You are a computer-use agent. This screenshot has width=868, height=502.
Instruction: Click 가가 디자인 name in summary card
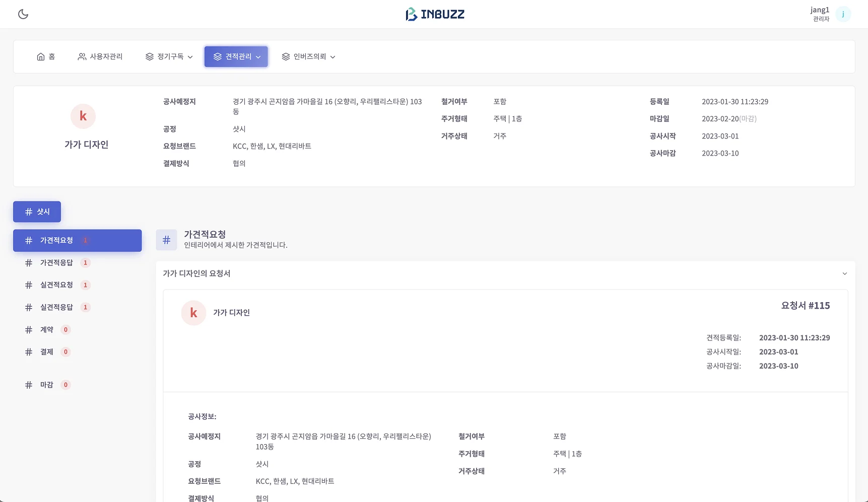point(87,145)
